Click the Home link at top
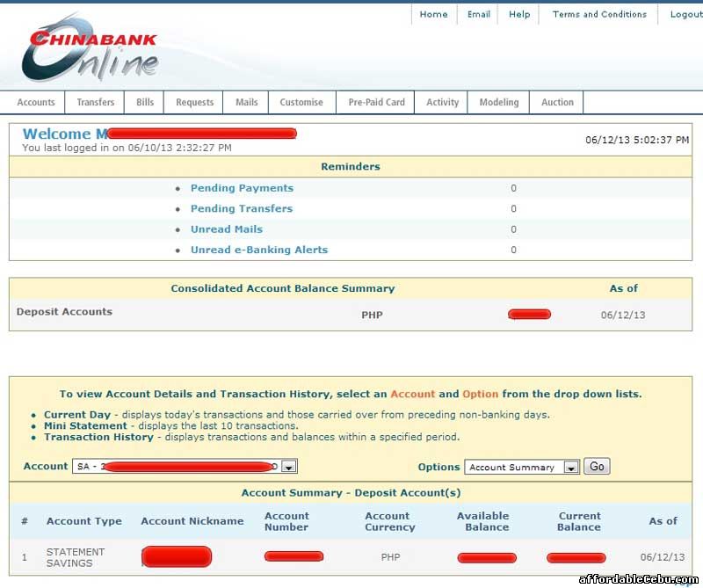 433,14
